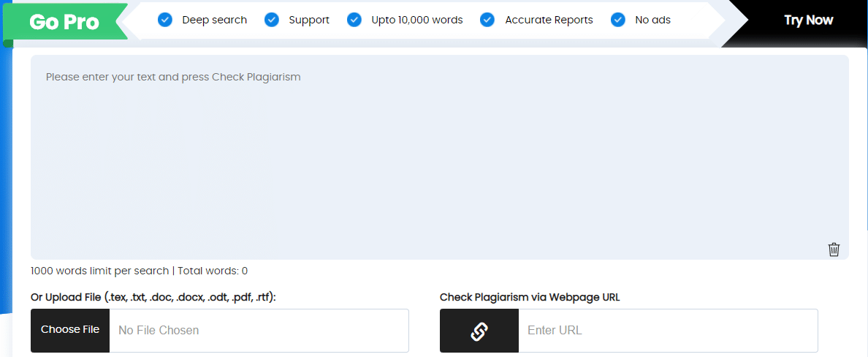Click the Support feature text
The image size is (868, 357).
click(309, 20)
